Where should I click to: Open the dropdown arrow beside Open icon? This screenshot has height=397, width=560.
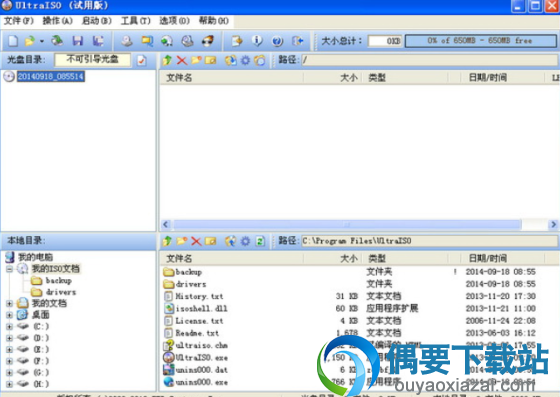42,41
